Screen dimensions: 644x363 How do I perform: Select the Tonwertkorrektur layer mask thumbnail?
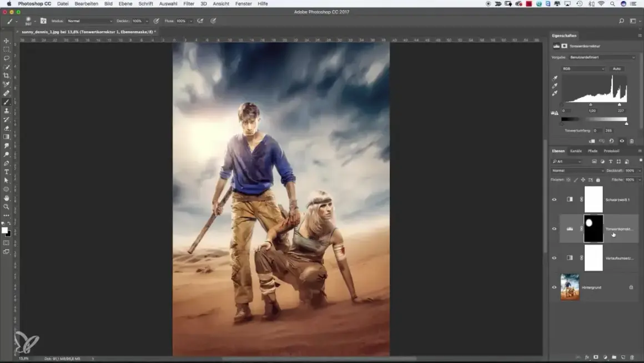593,228
